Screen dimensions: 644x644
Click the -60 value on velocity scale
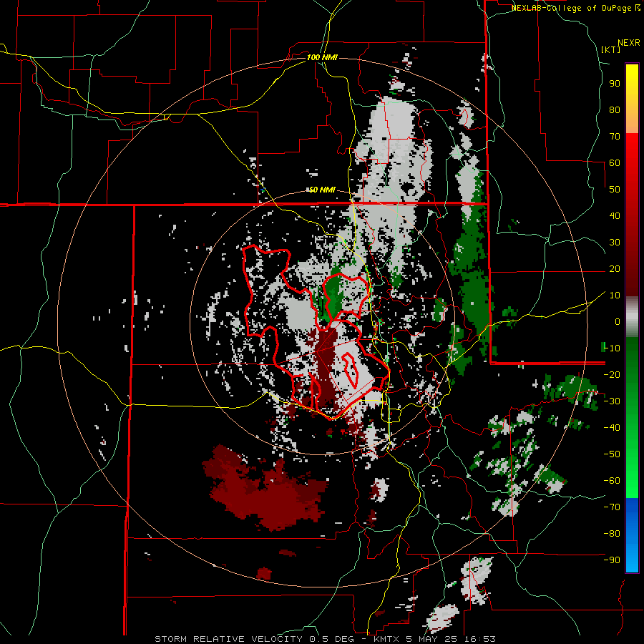[612, 481]
